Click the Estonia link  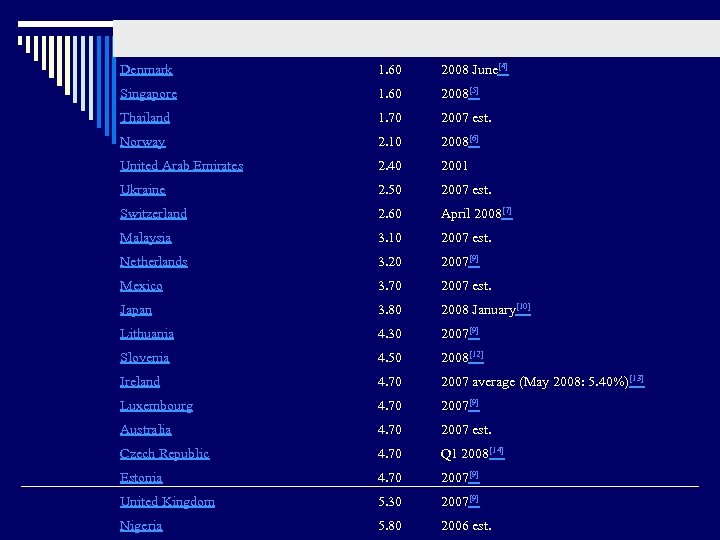(x=141, y=478)
